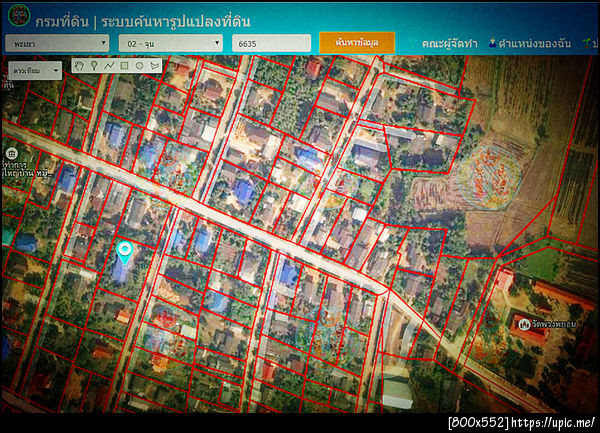Click the cyan location pin on map

click(124, 253)
